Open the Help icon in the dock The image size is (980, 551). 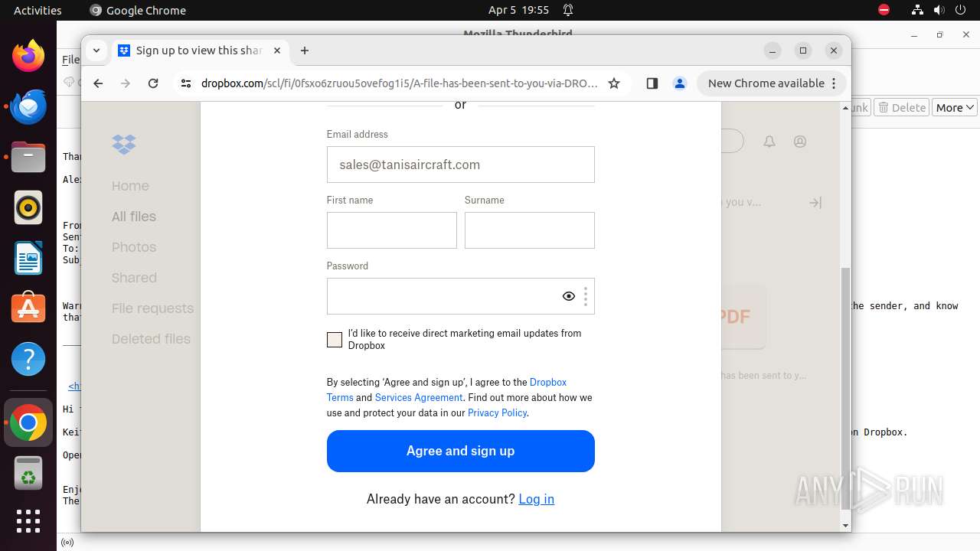(x=28, y=359)
